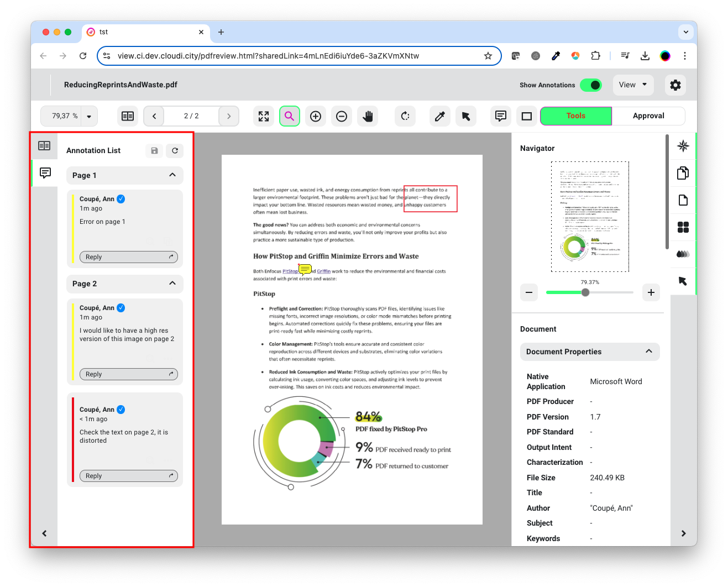The height and width of the screenshot is (587, 728).
Task: Save annotations using the disk icon
Action: pos(154,150)
